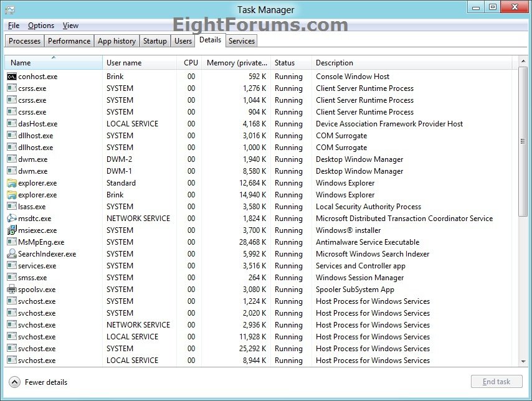Click the vertical scrollbar down arrow
The width and height of the screenshot is (532, 401).
[523, 361]
